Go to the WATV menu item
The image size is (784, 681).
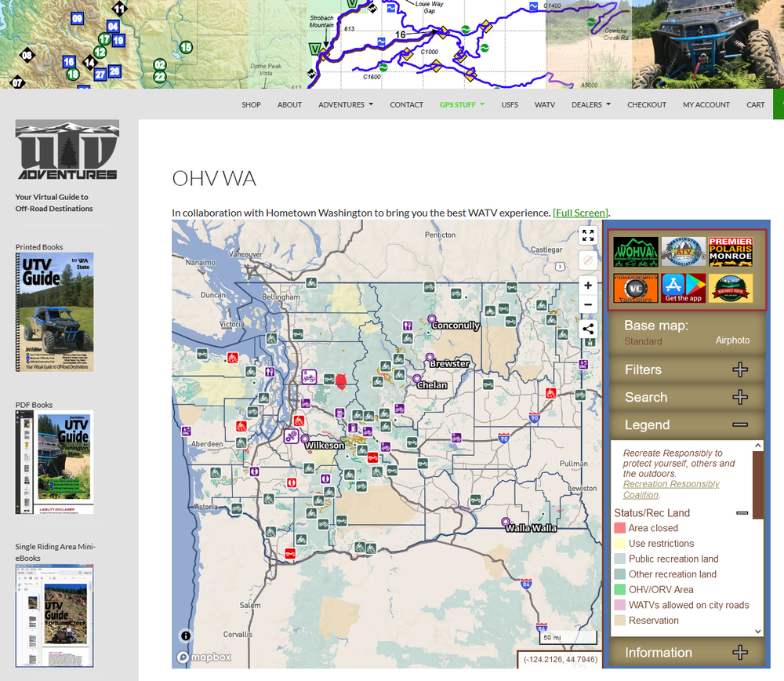pos(545,104)
